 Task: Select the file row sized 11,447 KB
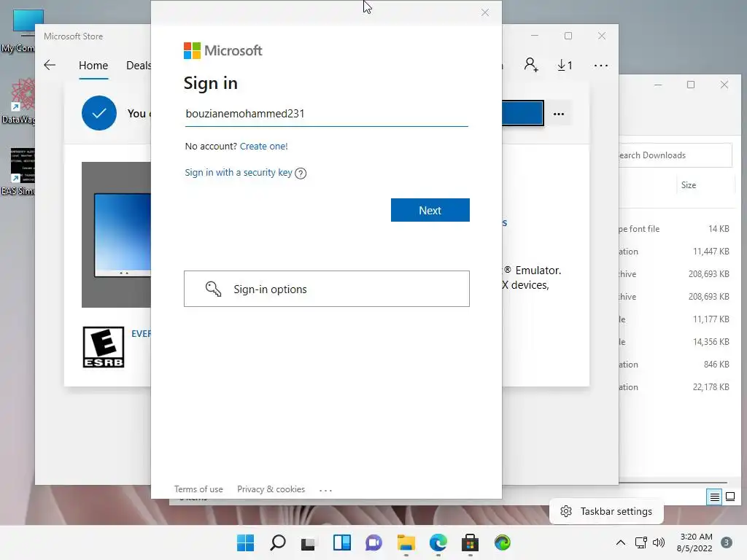pyautogui.click(x=676, y=252)
